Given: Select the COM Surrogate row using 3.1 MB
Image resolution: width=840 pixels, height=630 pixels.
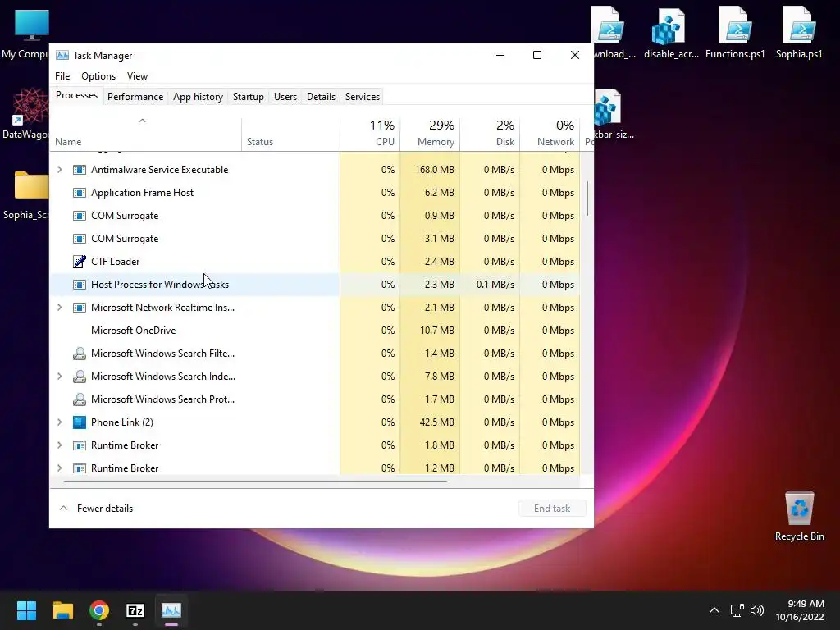Looking at the screenshot, I should tap(315, 239).
